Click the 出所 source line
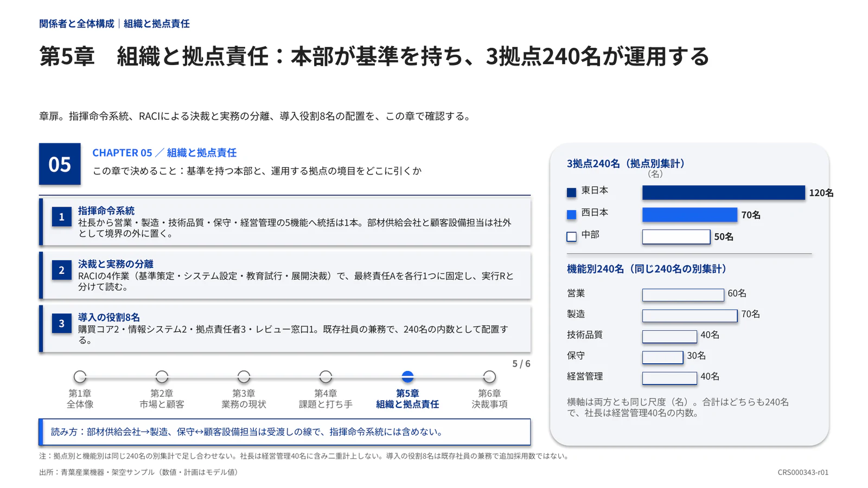This screenshot has width=868, height=488. [x=140, y=472]
